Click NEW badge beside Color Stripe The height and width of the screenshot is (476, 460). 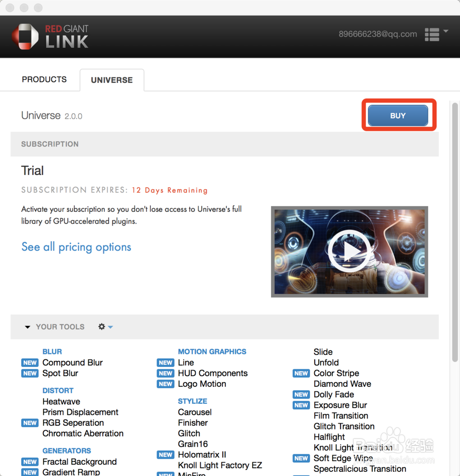(x=301, y=373)
